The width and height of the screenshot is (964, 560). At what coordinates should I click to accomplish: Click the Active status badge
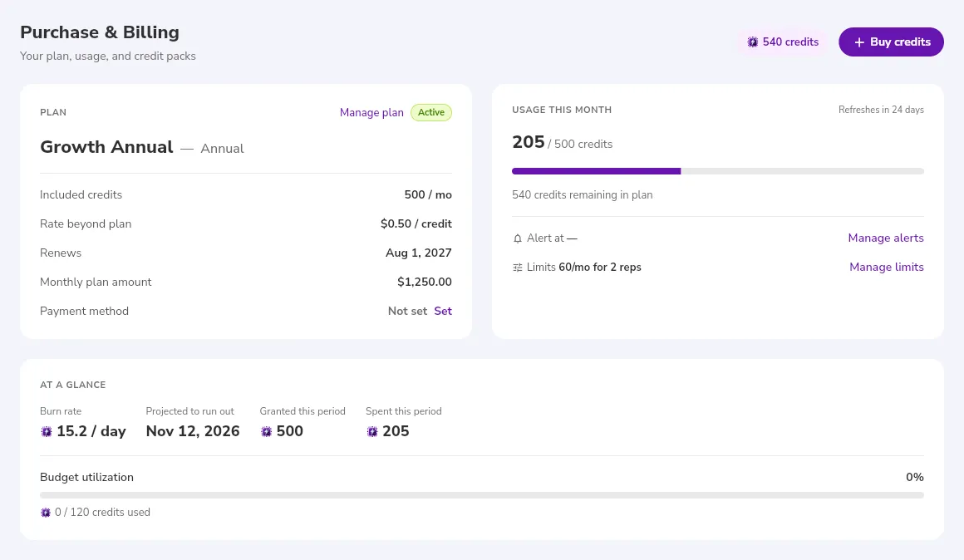pos(431,112)
